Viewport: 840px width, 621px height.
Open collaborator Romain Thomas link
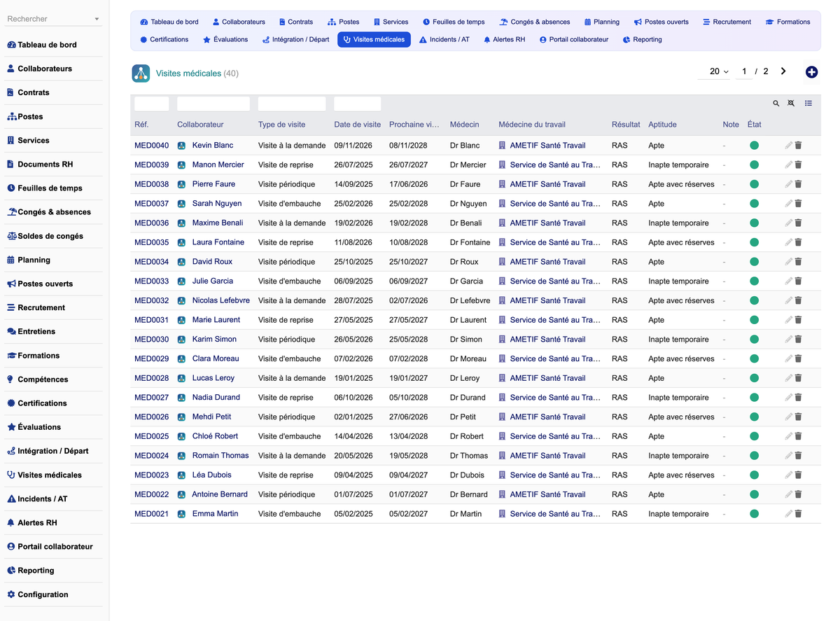(x=220, y=456)
